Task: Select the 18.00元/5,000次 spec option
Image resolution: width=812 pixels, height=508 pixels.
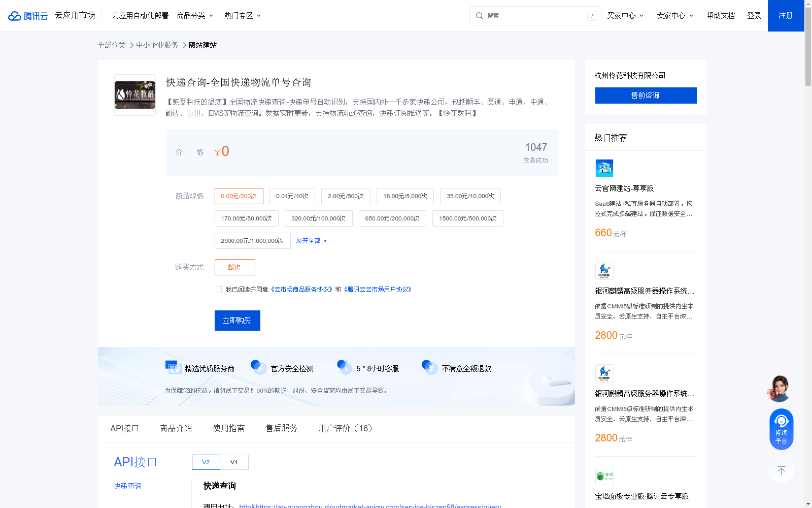Action: point(405,196)
